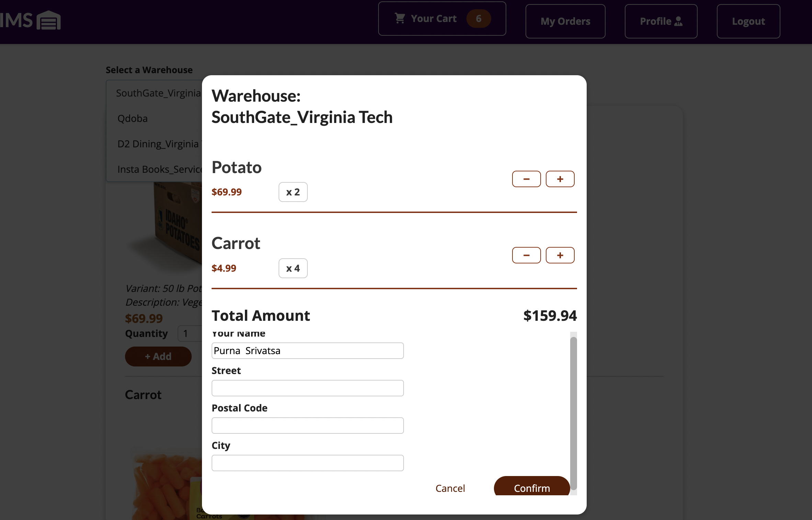Image resolution: width=812 pixels, height=520 pixels.
Task: Click the Your Name input field
Action: [307, 351]
